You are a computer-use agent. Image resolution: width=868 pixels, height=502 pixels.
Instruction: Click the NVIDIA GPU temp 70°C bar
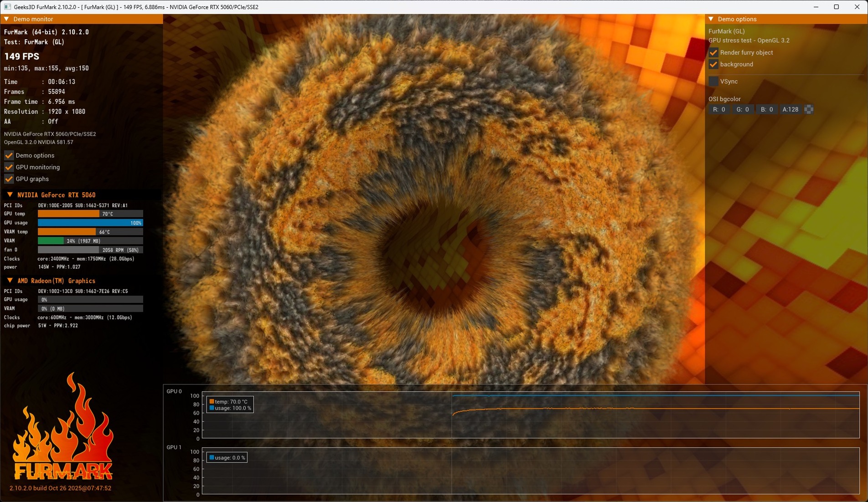click(x=90, y=214)
